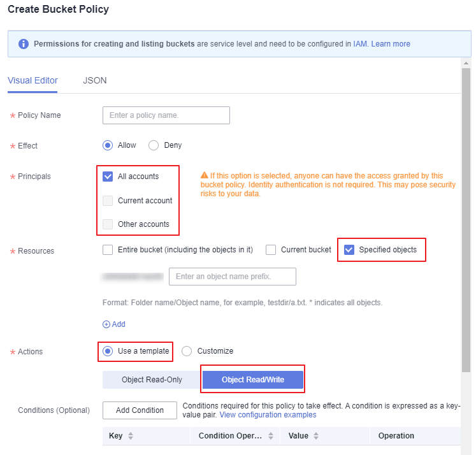This screenshot has height=455, width=476.
Task: Click the orange warning triangle icon
Action: pos(205,175)
